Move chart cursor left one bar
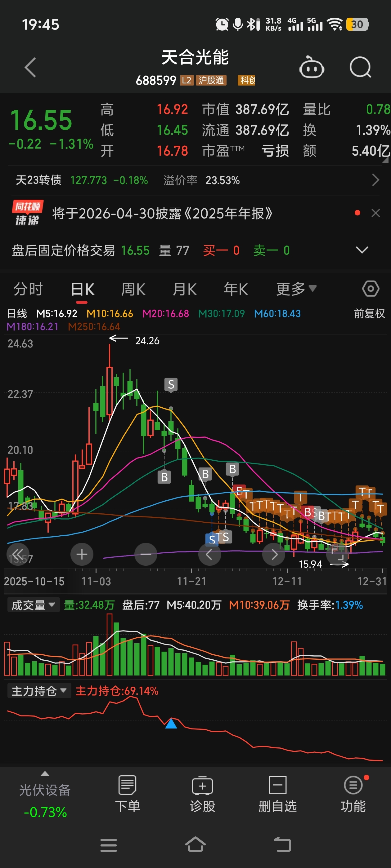 pyautogui.click(x=209, y=554)
